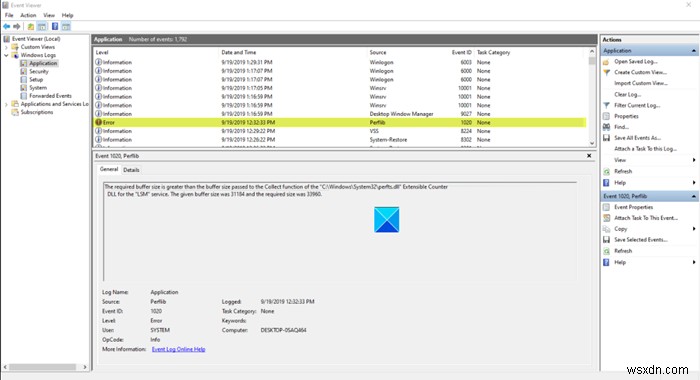Select the Desktop Window Manager event row

pyautogui.click(x=340, y=114)
